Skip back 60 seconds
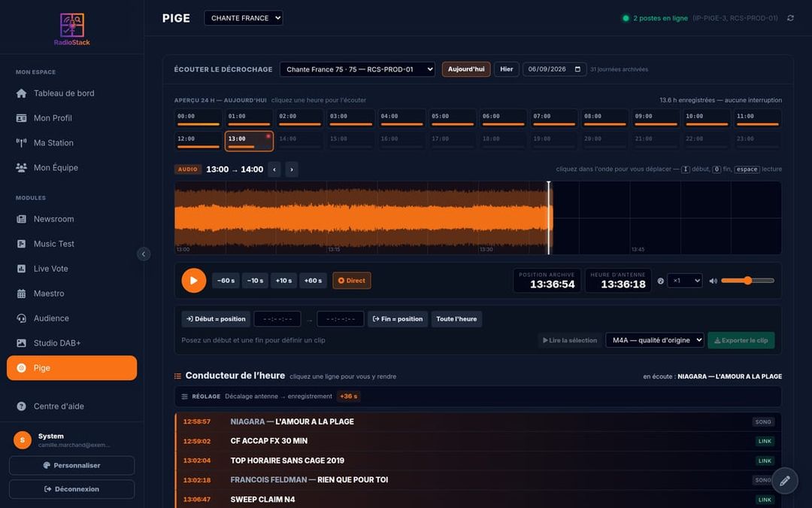 tap(226, 281)
